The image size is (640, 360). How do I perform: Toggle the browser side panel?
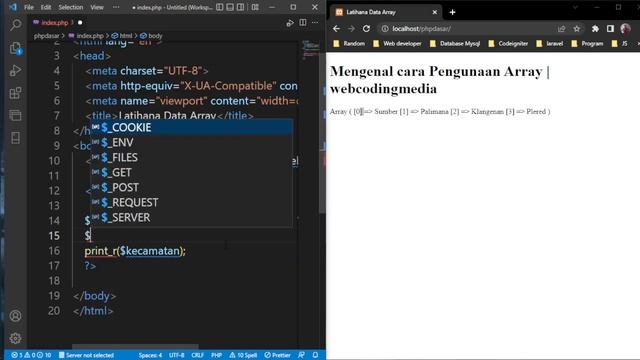coord(610,29)
